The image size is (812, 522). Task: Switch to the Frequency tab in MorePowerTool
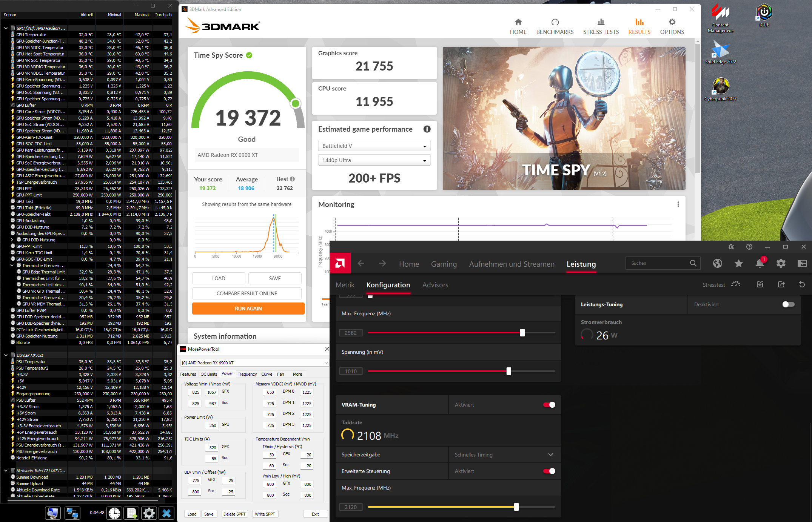pyautogui.click(x=247, y=374)
